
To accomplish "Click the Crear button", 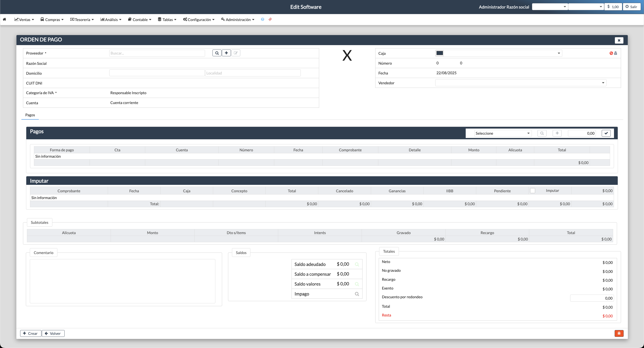I will [30, 333].
